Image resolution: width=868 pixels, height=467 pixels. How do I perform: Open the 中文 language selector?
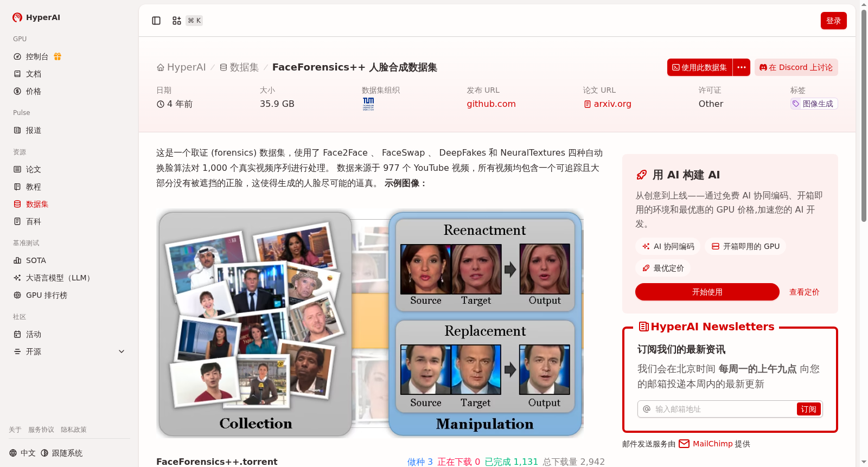pyautogui.click(x=22, y=453)
